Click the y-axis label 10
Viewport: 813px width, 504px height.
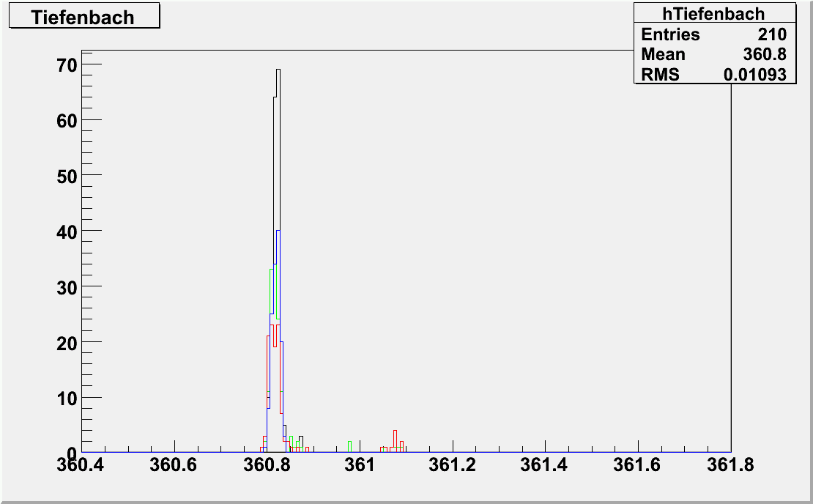(67, 398)
